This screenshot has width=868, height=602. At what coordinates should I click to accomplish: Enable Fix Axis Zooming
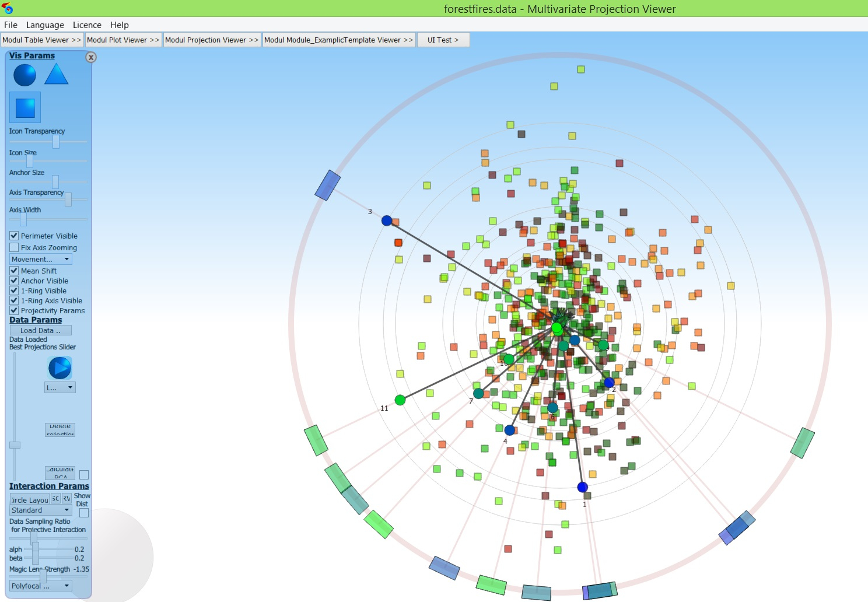14,247
